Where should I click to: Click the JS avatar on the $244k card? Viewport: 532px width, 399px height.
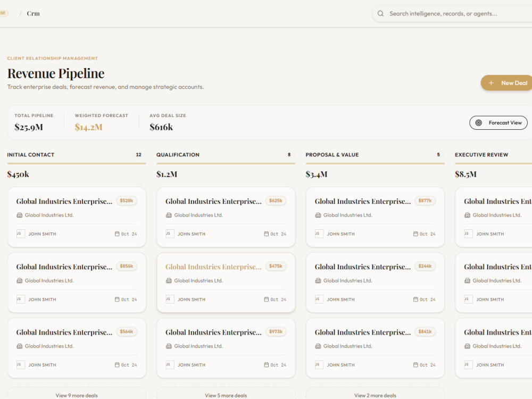319,299
